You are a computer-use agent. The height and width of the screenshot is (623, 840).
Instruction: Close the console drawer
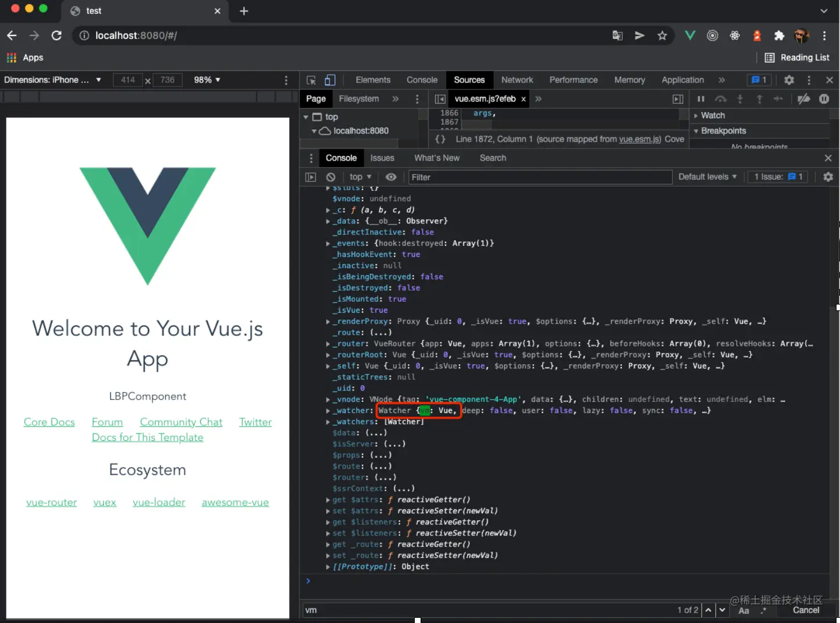point(828,158)
